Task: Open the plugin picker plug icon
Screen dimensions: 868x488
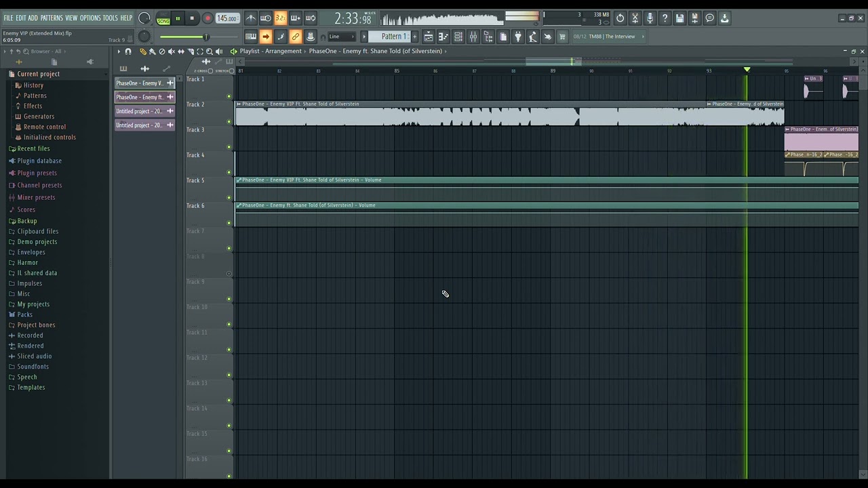Action: pos(517,37)
